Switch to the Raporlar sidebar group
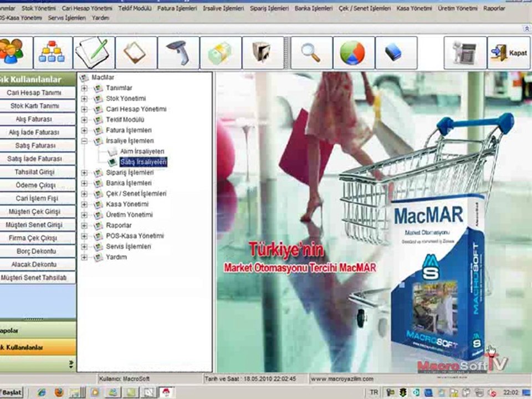 click(38, 330)
